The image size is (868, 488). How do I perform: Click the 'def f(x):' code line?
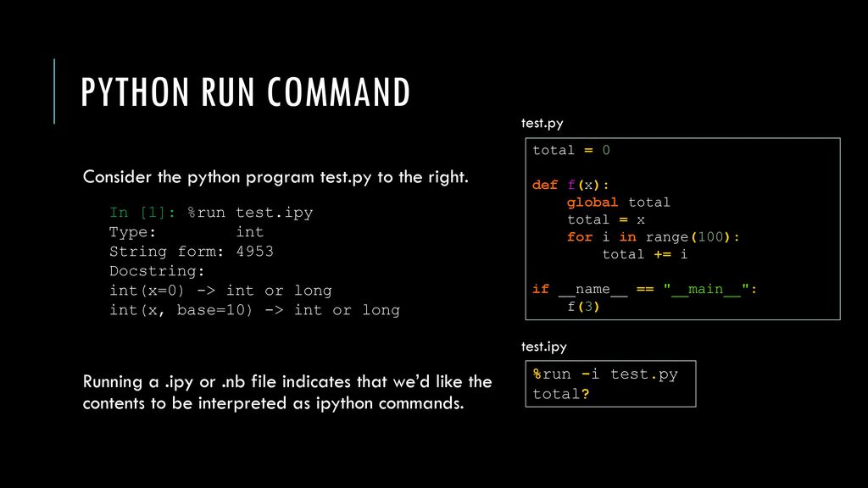[570, 185]
